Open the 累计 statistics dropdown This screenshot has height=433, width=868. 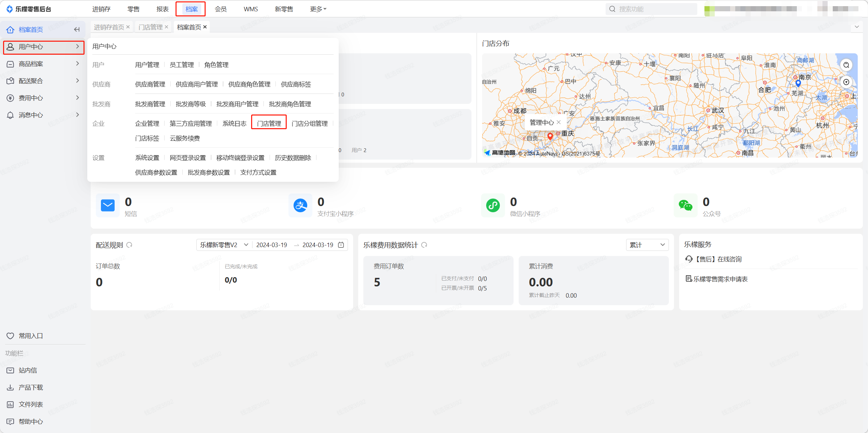pyautogui.click(x=647, y=245)
